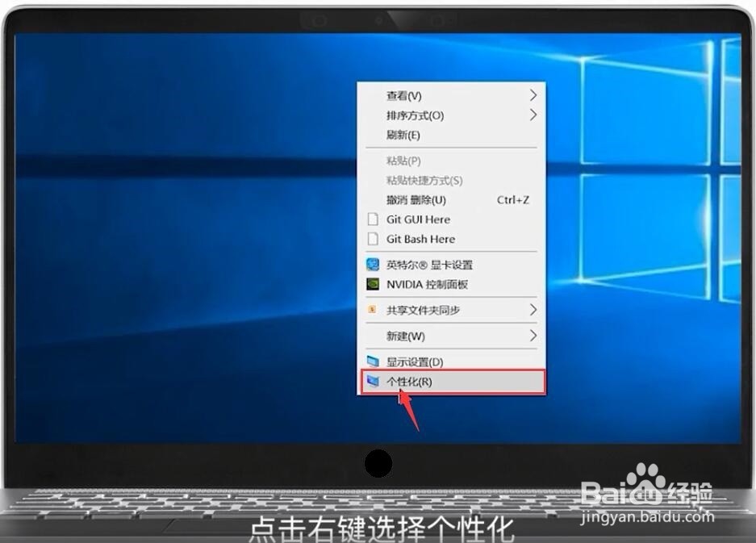This screenshot has height=543, width=756.
Task: Expand the 共享文件夹同步 submenu arrow
Action: click(x=533, y=310)
